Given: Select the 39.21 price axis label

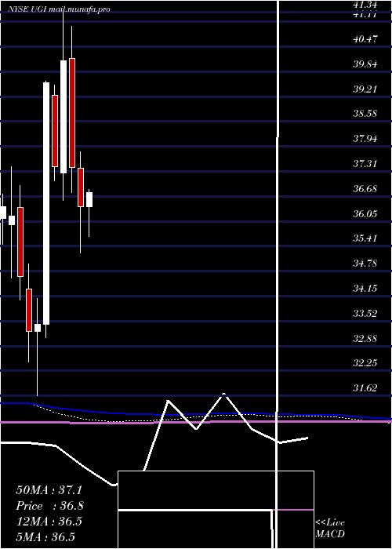Looking at the screenshot, I should (x=366, y=89).
